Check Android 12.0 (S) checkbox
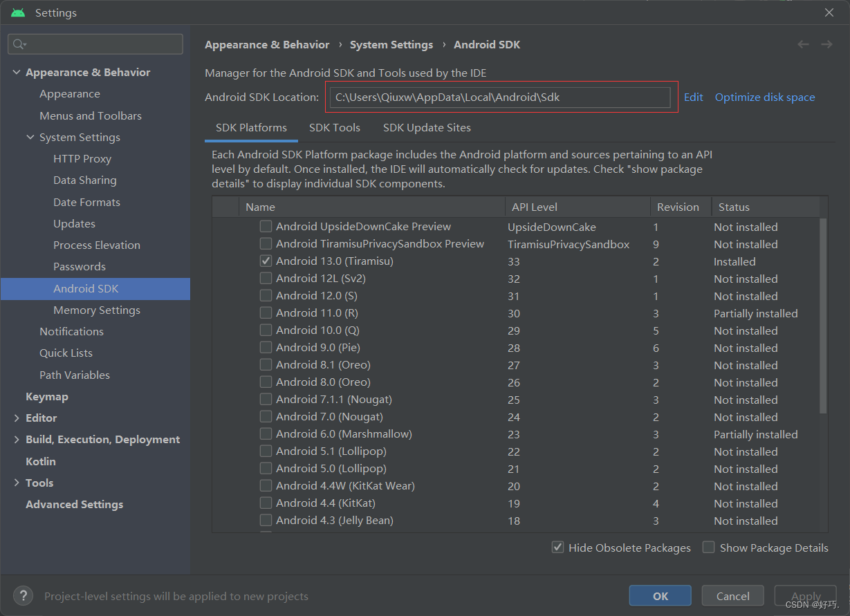 266,295
